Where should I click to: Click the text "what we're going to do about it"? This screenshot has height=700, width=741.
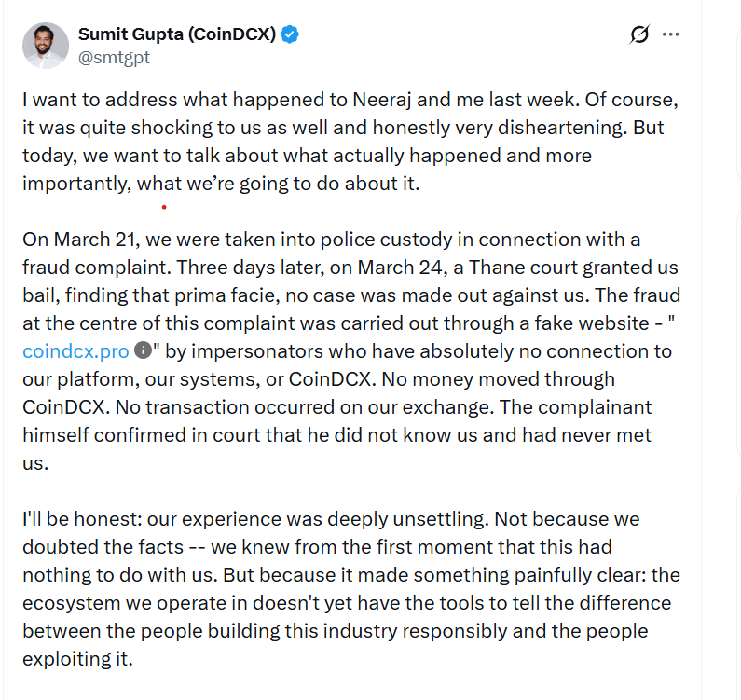pos(291,183)
